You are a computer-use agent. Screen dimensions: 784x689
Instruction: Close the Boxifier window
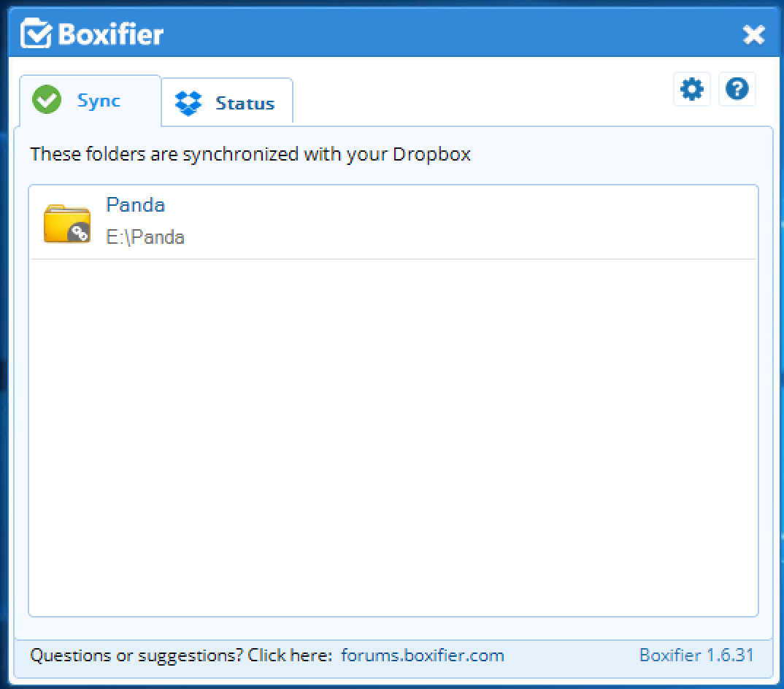753,34
